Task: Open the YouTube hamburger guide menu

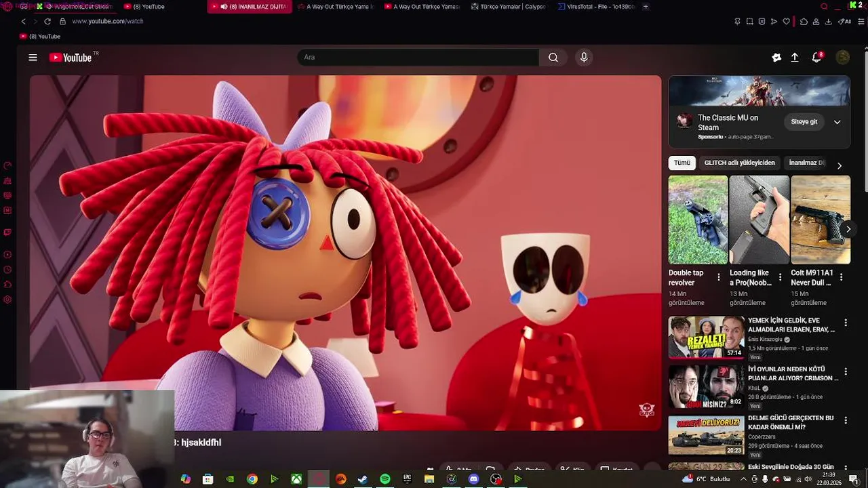Action: click(x=33, y=58)
